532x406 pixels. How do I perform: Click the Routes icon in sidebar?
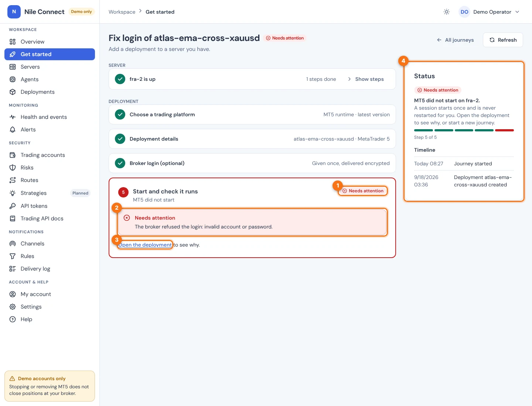13,180
